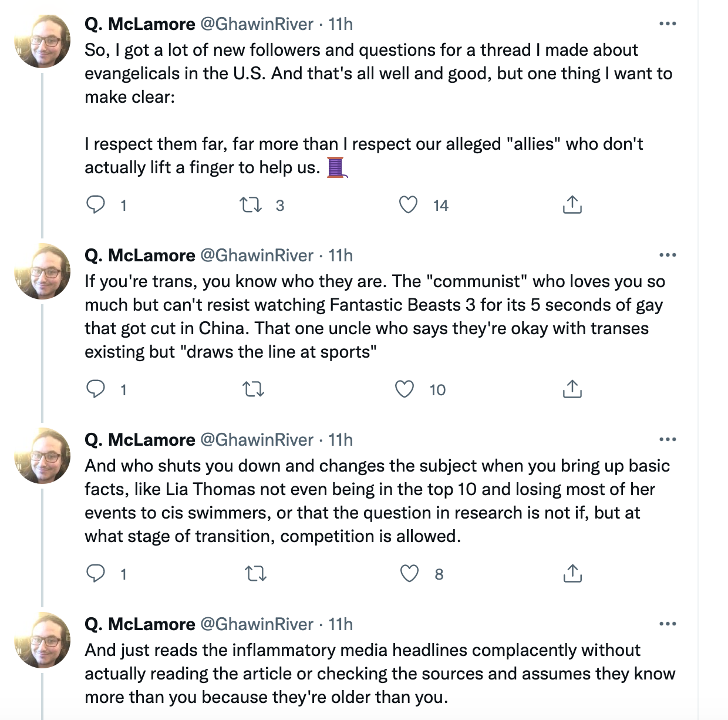Like the tweet with 10 likes
This screenshot has height=720, width=728.
tap(405, 389)
